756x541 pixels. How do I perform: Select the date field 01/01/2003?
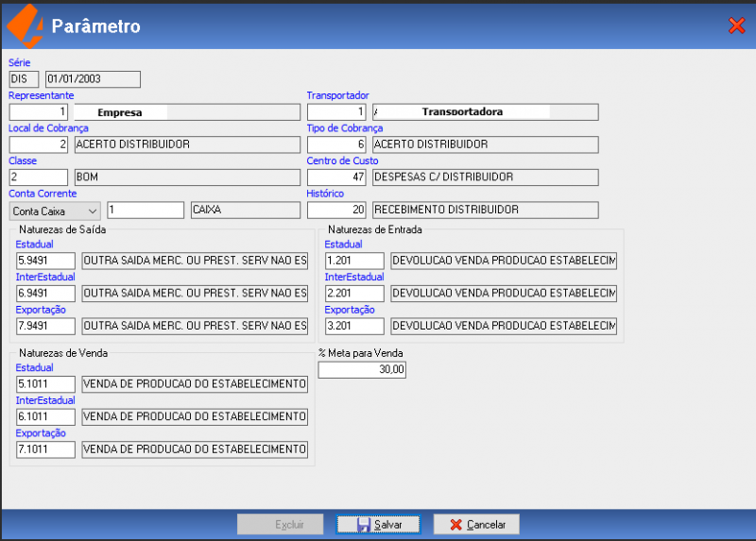(x=93, y=79)
